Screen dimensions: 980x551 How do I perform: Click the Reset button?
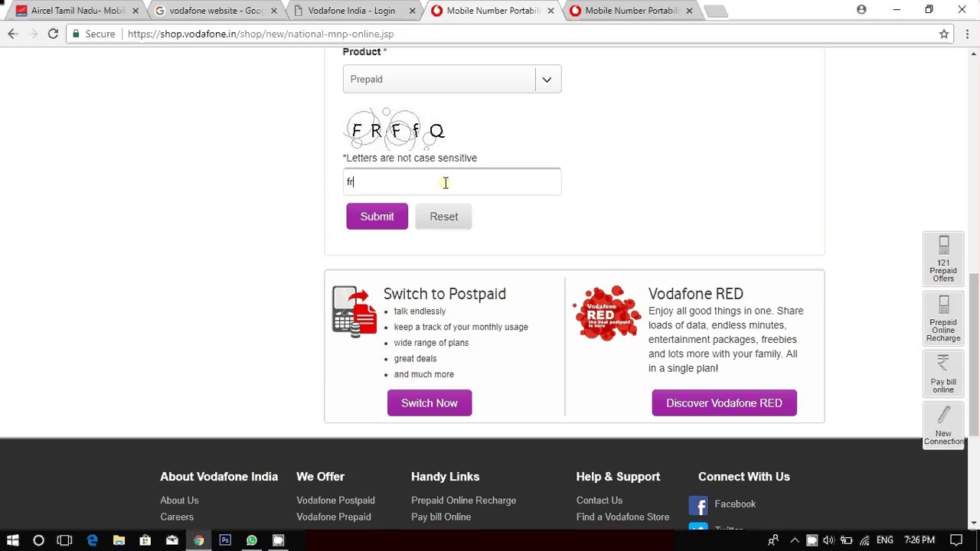coord(444,217)
